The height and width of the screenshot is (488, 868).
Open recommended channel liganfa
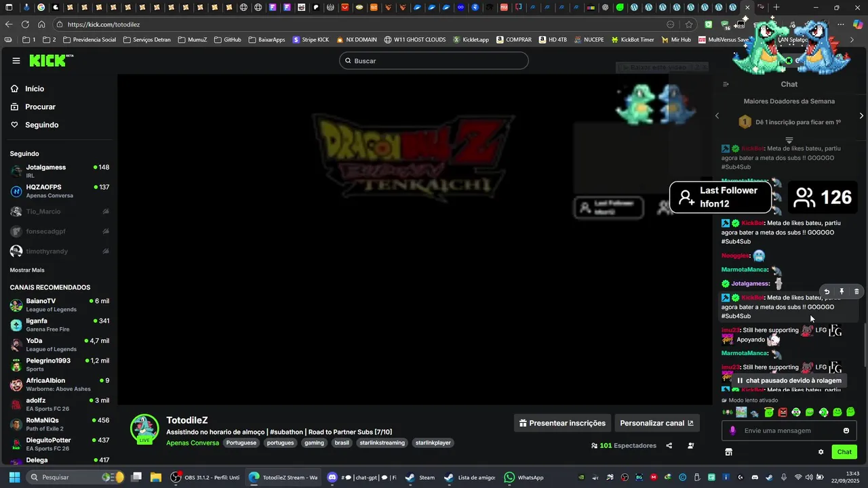[60, 325]
